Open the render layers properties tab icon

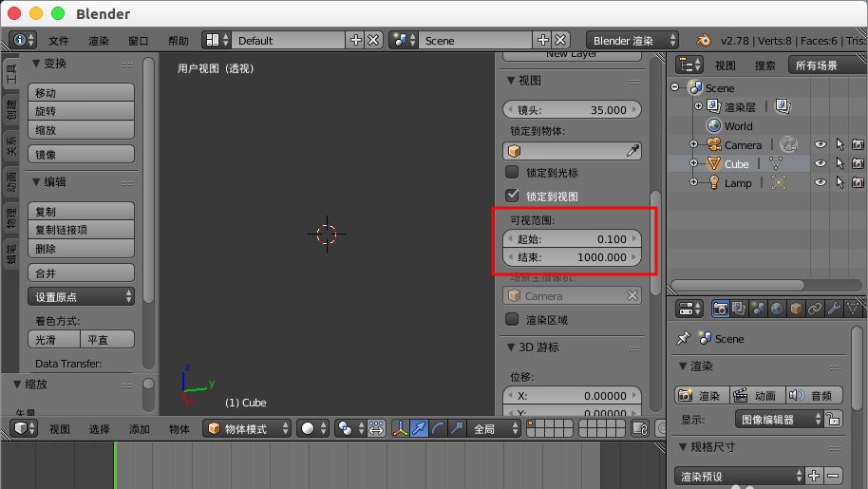coord(740,309)
